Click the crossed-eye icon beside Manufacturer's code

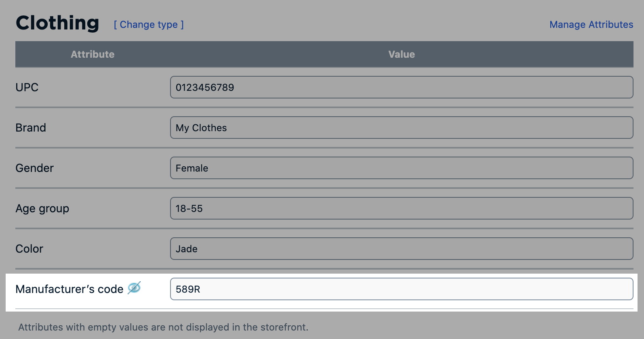[x=134, y=287]
